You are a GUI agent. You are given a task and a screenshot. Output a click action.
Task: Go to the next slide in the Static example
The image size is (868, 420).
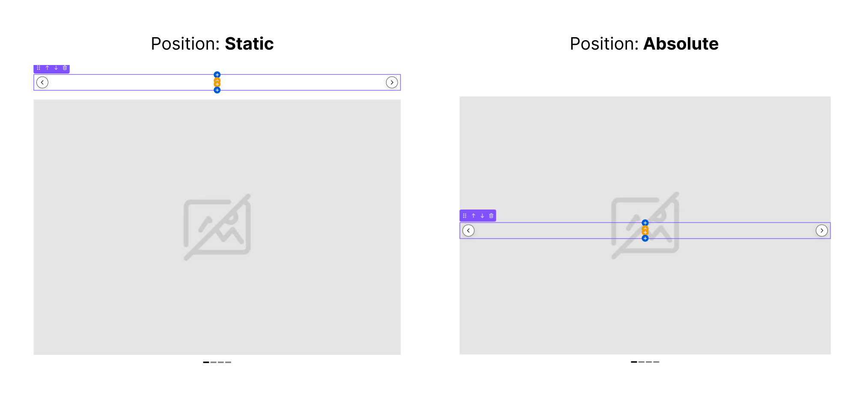(392, 83)
